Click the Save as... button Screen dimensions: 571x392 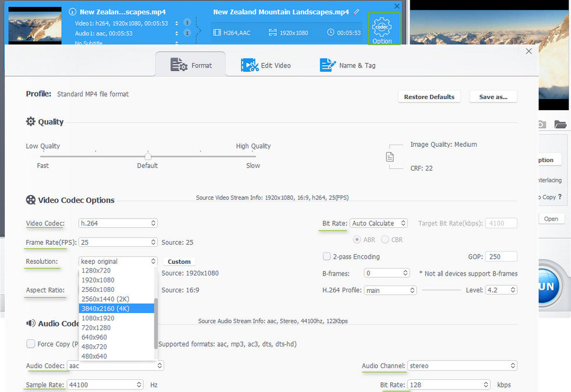click(x=493, y=97)
